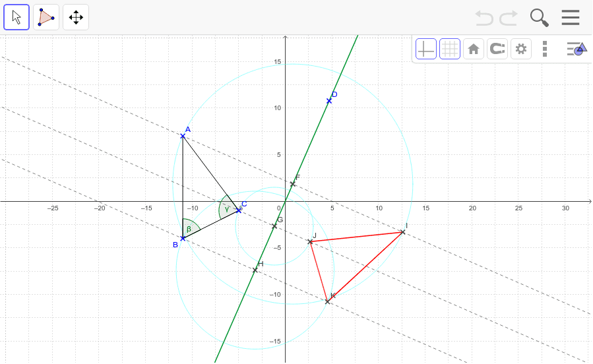Toggle grid display in style bar
Image resolution: width=593 pixels, height=364 pixels.
tap(450, 49)
